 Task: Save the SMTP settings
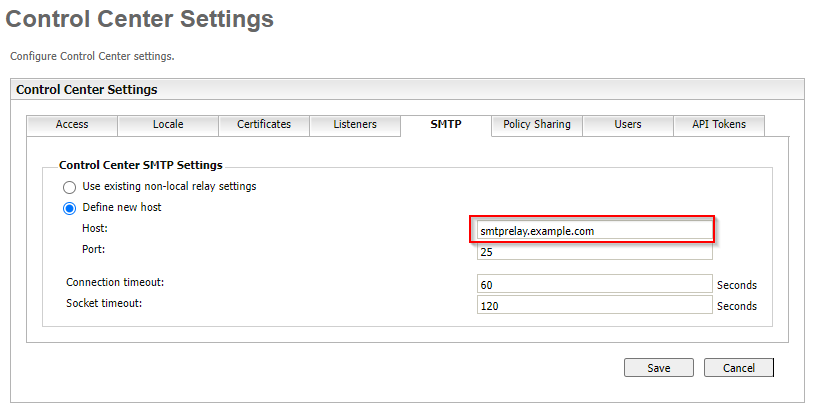coord(659,368)
